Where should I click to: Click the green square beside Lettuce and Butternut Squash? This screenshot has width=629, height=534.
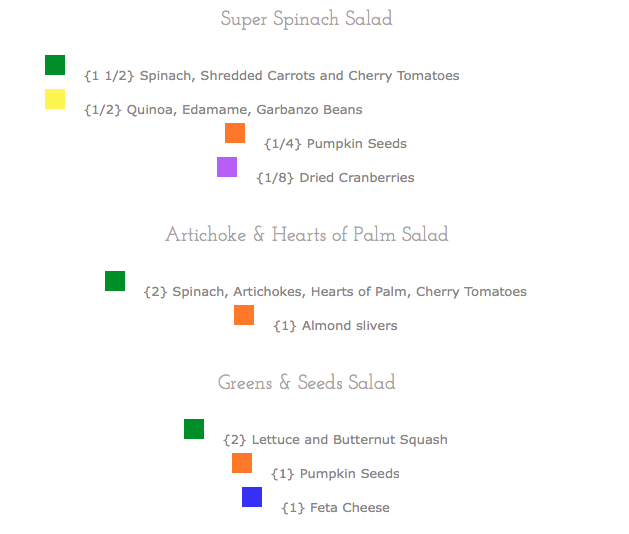pos(194,429)
